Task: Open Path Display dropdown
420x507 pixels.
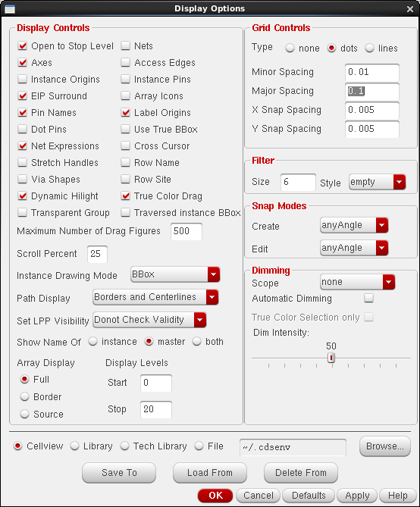Action: pos(155,297)
